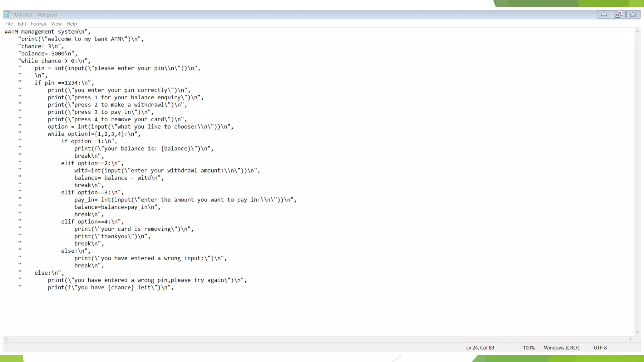Open the File menu
The width and height of the screenshot is (644, 362).
(9, 24)
